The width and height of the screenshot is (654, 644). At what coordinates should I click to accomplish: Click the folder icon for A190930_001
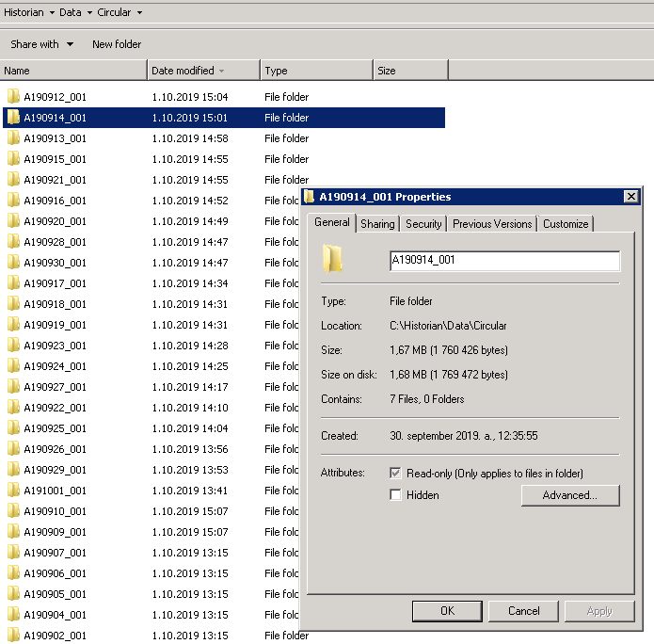click(13, 263)
